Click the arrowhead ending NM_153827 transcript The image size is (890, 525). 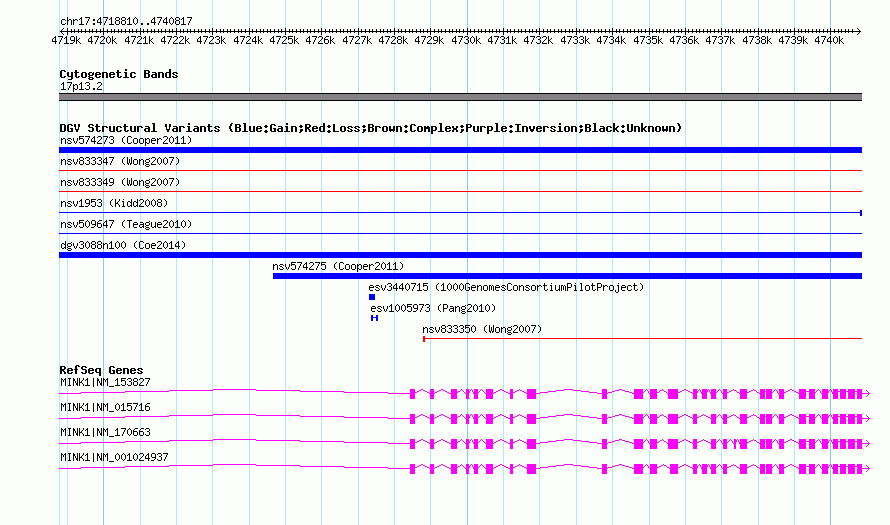tap(866, 394)
